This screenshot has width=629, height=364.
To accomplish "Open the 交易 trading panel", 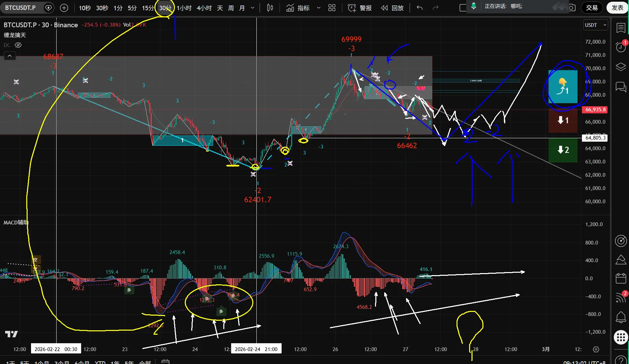I will point(592,8).
